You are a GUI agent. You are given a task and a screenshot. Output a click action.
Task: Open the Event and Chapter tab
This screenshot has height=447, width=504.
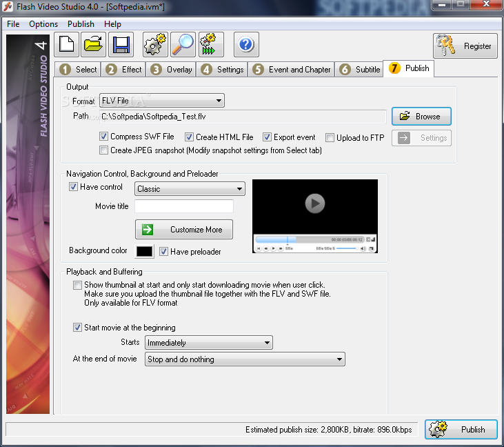[291, 70]
